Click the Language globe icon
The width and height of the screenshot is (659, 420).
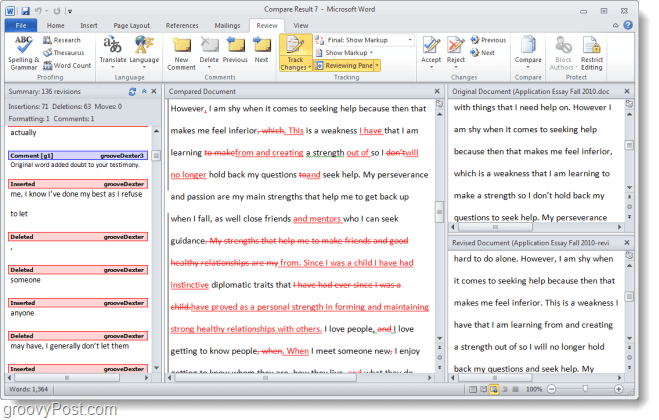144,45
